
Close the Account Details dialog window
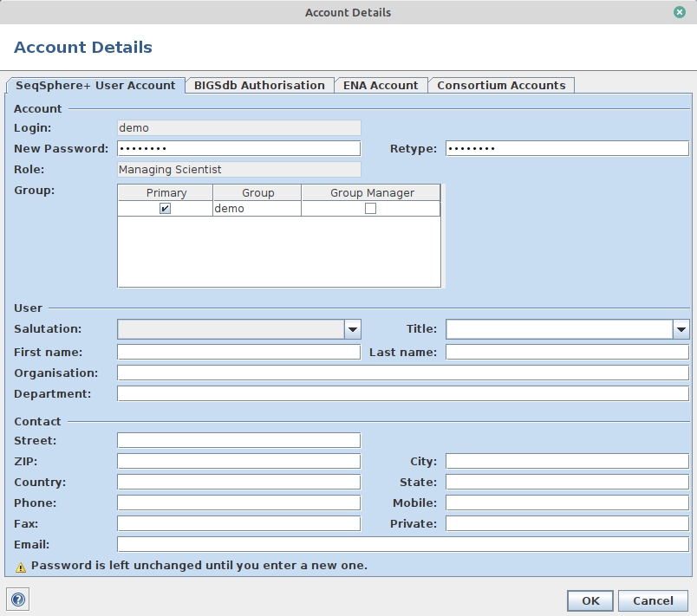coord(680,12)
